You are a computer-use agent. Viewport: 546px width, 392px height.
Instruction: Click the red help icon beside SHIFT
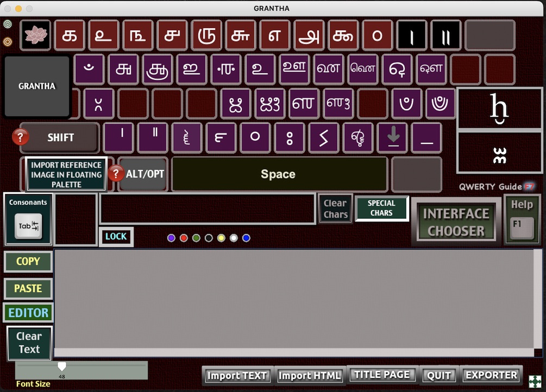[20, 137]
